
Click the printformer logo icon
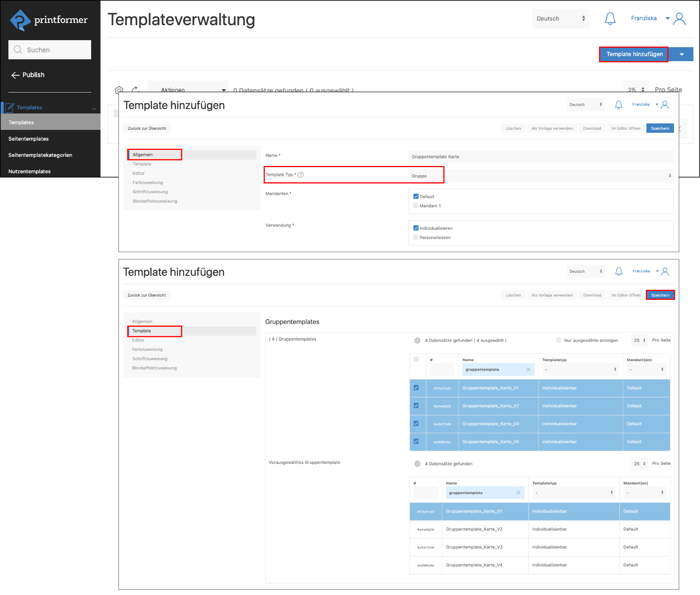pyautogui.click(x=20, y=20)
